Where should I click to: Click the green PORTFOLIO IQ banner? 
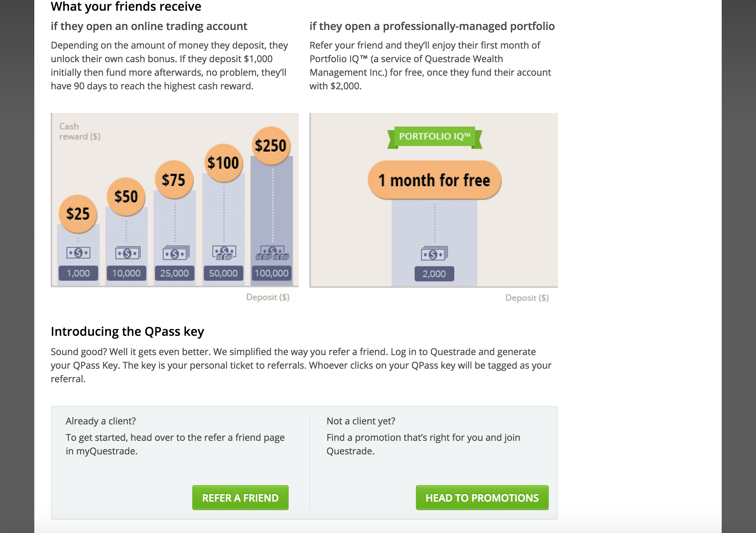pos(434,137)
